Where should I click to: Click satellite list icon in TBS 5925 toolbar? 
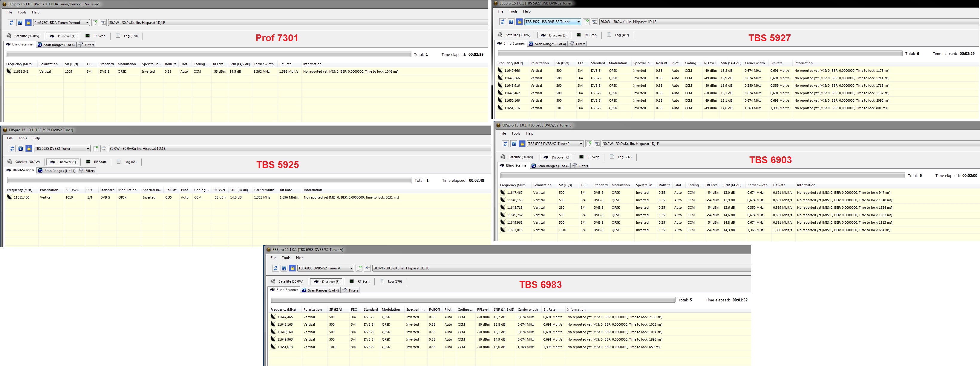[104, 149]
